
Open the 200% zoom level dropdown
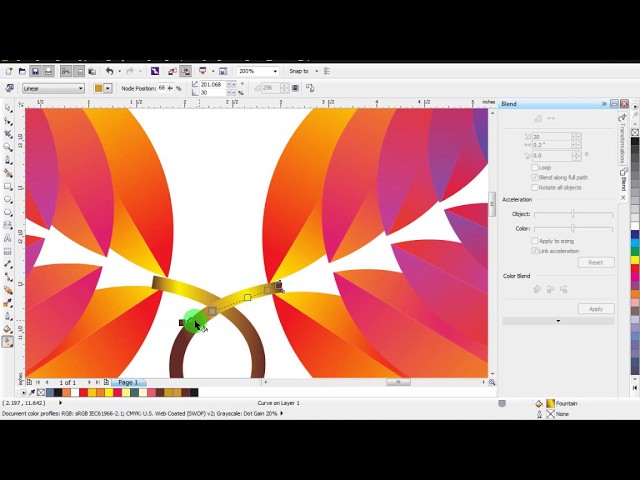[x=275, y=71]
